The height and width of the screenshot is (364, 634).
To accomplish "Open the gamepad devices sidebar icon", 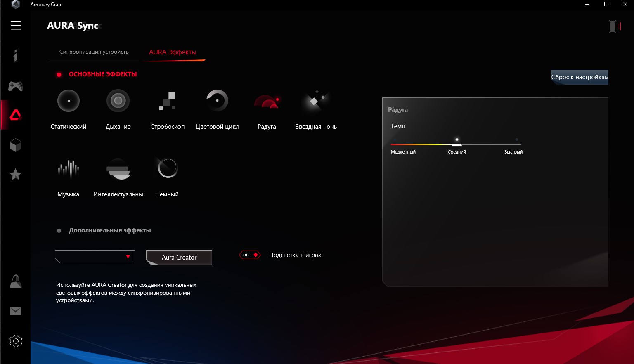I will point(16,86).
